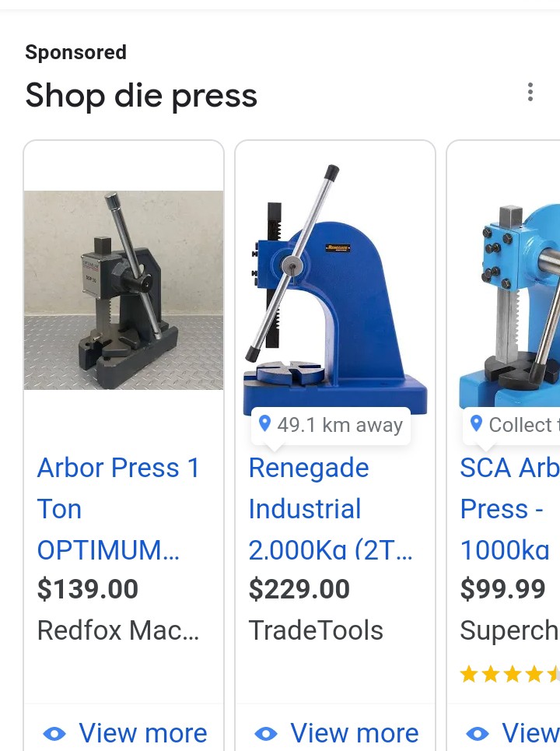Click the $229.00 price of Renegade press
Viewport: 560px width, 751px height.
[x=299, y=588]
